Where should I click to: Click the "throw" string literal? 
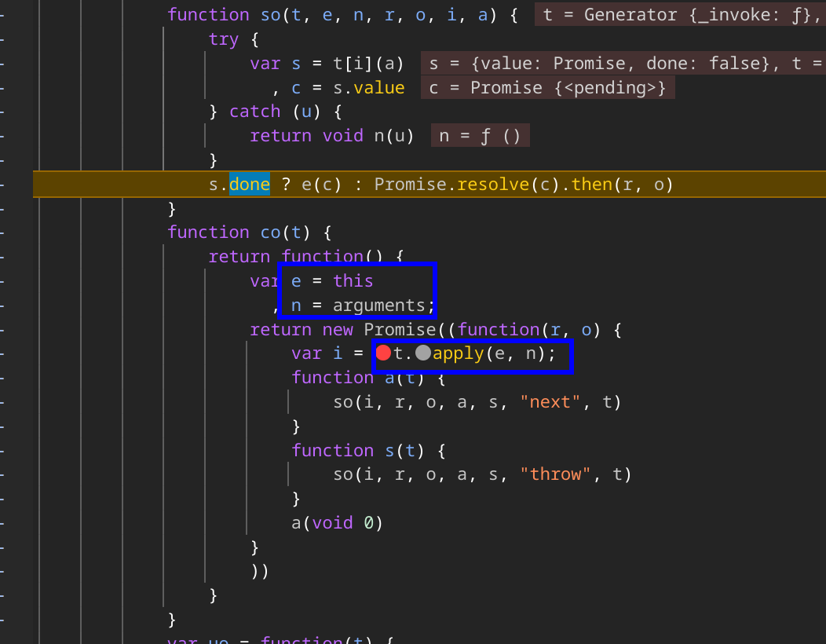(555, 474)
